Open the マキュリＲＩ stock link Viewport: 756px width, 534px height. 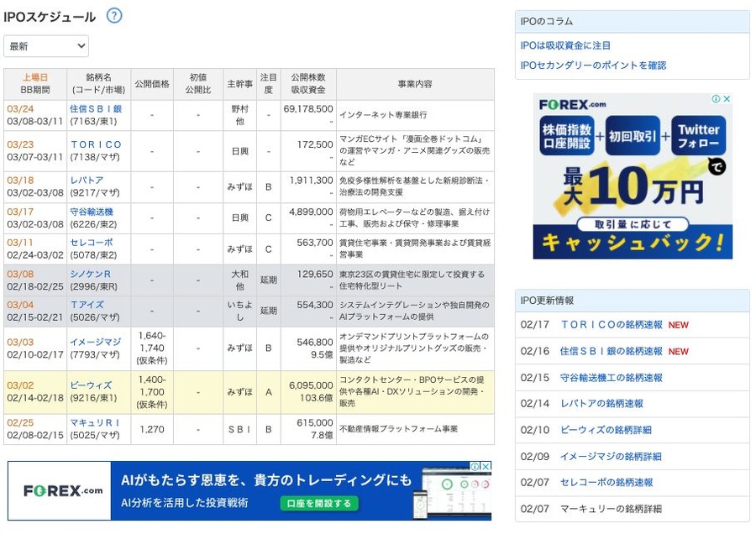(95, 422)
